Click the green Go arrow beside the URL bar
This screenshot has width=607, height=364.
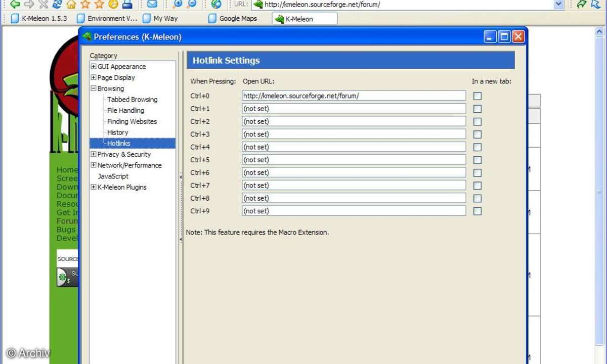pyautogui.click(x=581, y=4)
